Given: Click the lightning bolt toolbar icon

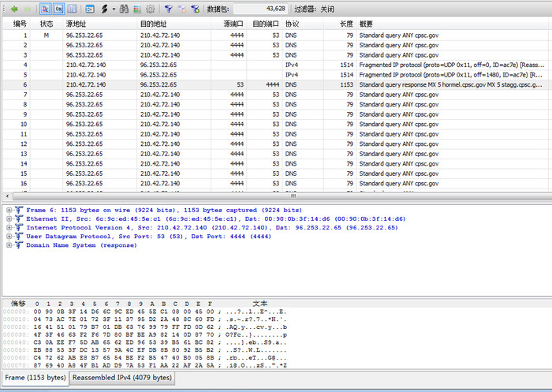Looking at the screenshot, I should [103, 9].
